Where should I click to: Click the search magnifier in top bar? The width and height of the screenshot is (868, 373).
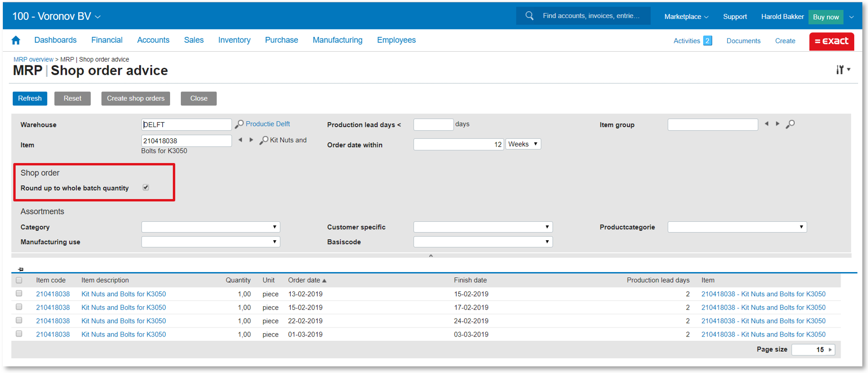click(x=529, y=16)
